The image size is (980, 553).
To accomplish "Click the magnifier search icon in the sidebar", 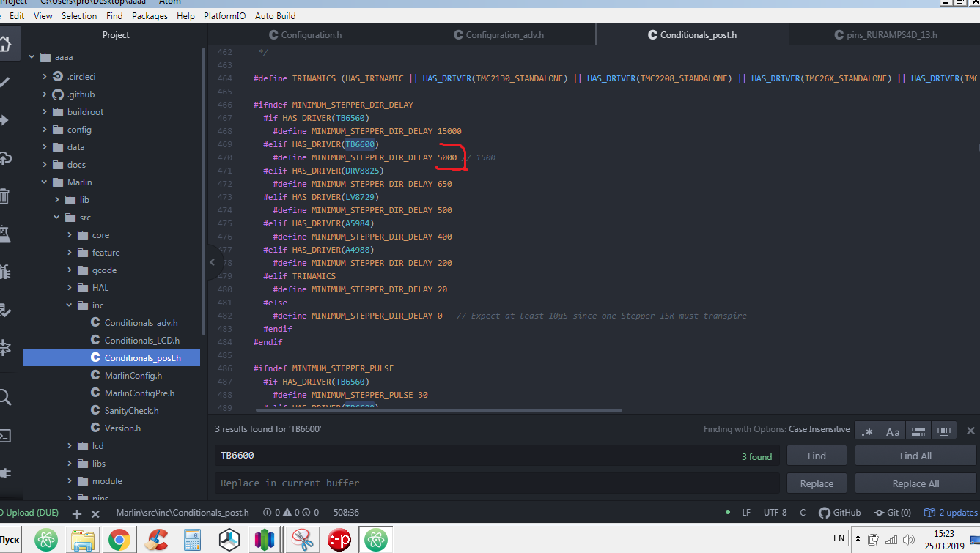I will click(5, 398).
